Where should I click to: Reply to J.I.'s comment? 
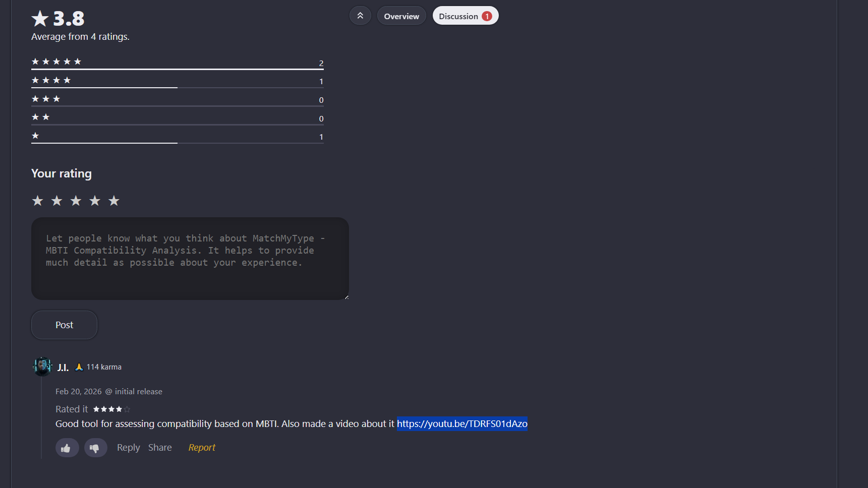[128, 448]
